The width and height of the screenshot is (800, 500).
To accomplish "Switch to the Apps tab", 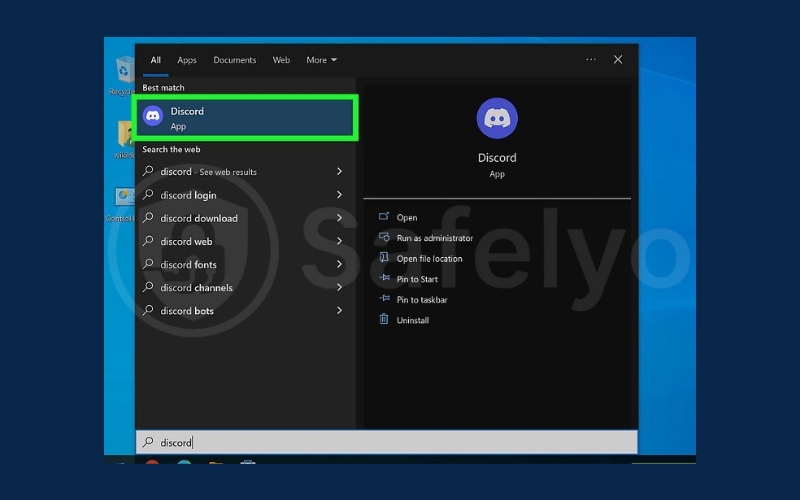I will pyautogui.click(x=187, y=60).
